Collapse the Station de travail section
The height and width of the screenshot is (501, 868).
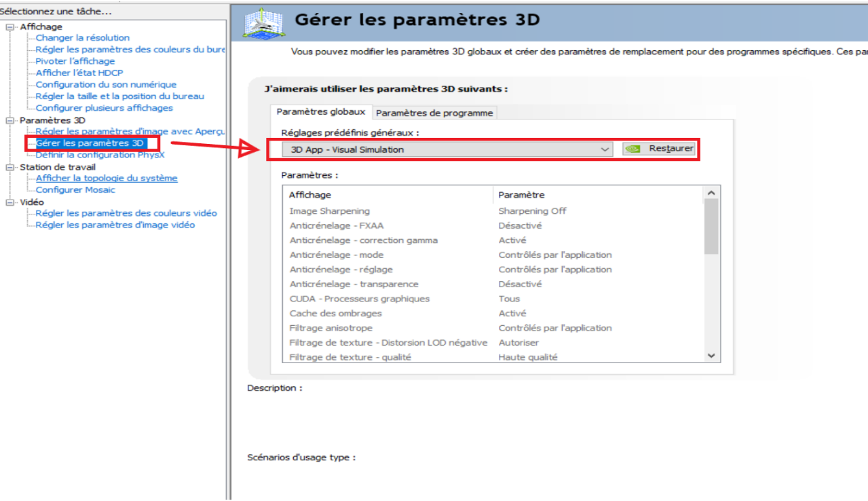click(x=10, y=167)
